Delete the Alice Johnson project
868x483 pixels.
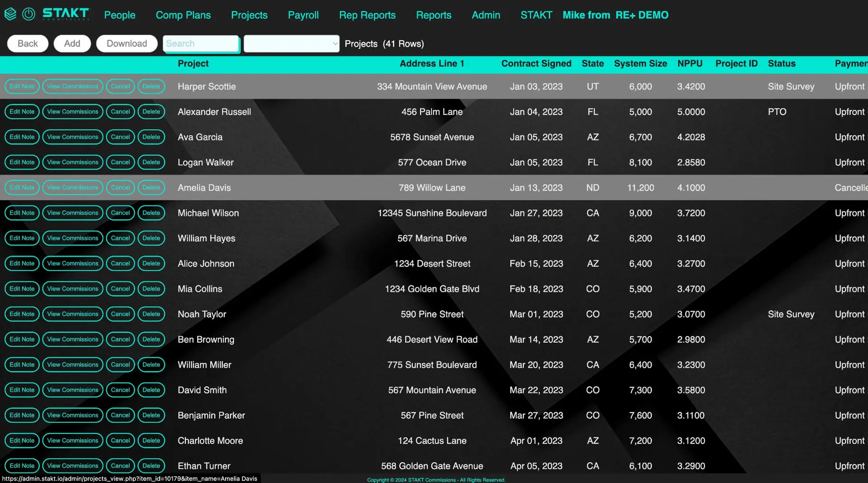151,263
